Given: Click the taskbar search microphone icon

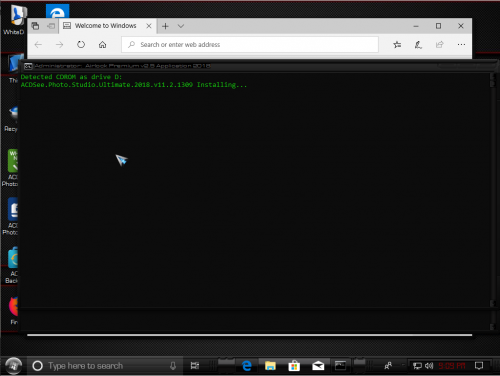Looking at the screenshot, I should 173,366.
